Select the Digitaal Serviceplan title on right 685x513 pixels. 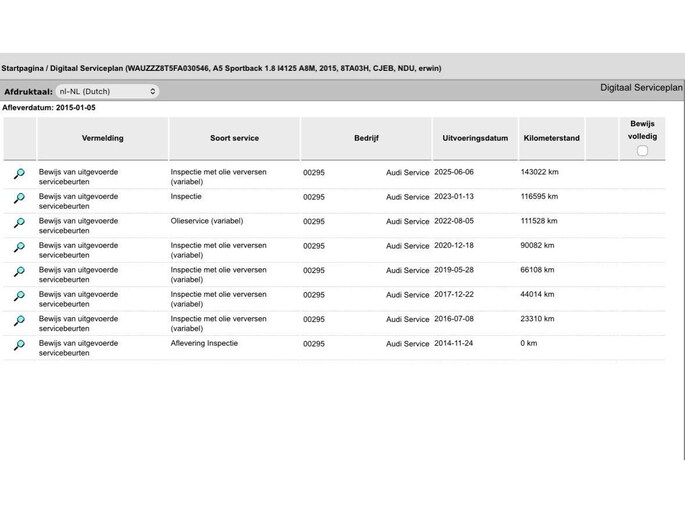click(x=641, y=88)
